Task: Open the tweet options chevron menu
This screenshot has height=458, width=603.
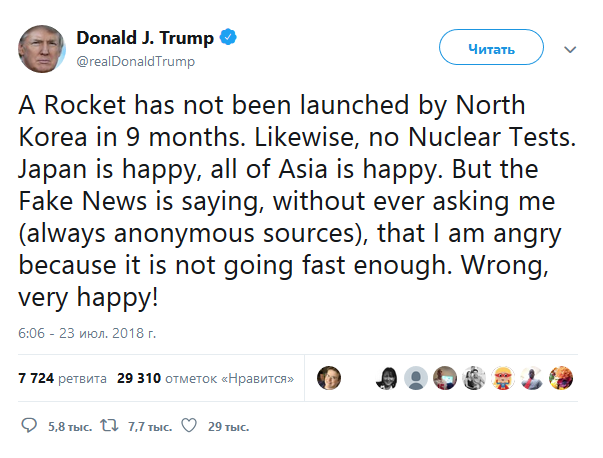Action: click(x=570, y=49)
